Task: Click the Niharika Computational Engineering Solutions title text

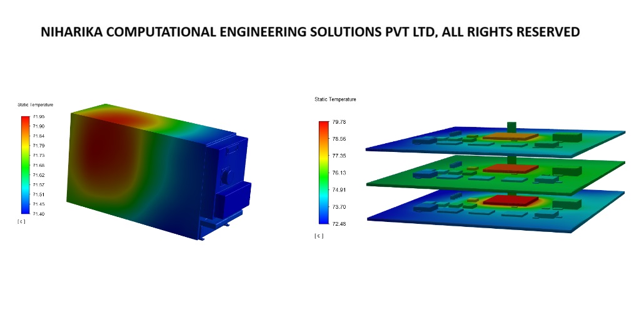Action: point(310,32)
